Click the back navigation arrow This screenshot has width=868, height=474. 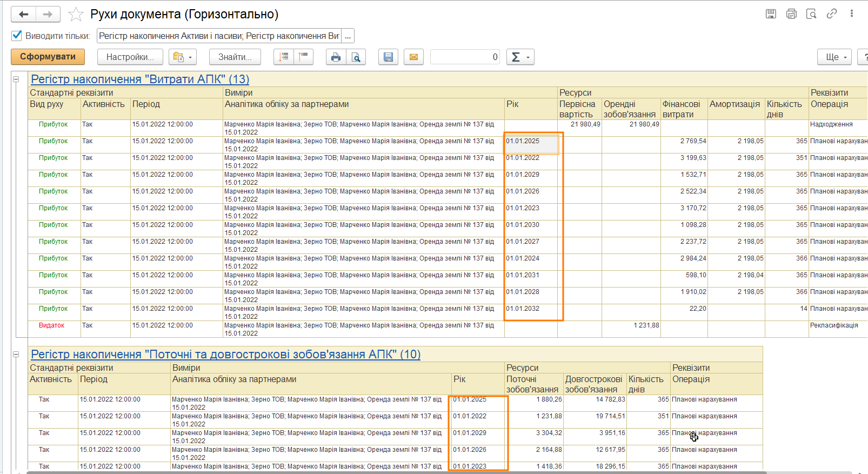tap(23, 15)
